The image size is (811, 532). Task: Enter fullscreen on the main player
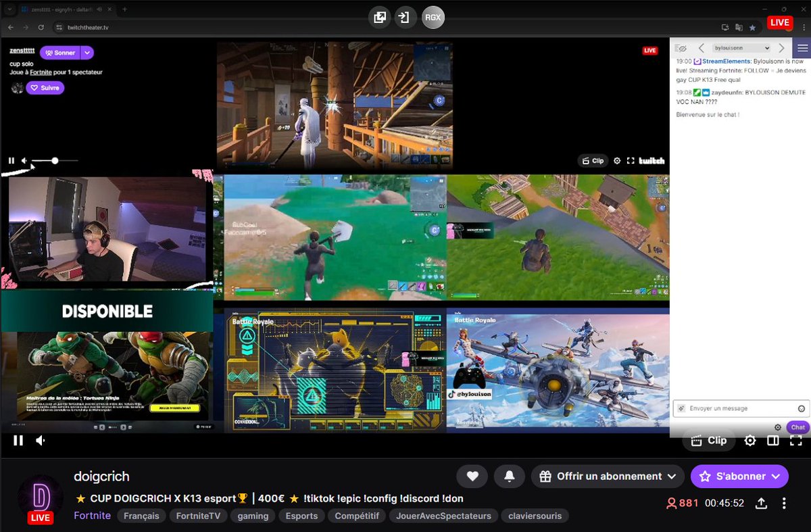coord(796,441)
